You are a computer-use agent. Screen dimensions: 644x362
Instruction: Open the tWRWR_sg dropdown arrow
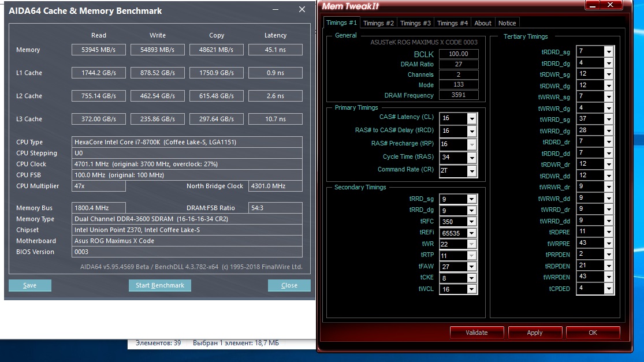(x=609, y=97)
